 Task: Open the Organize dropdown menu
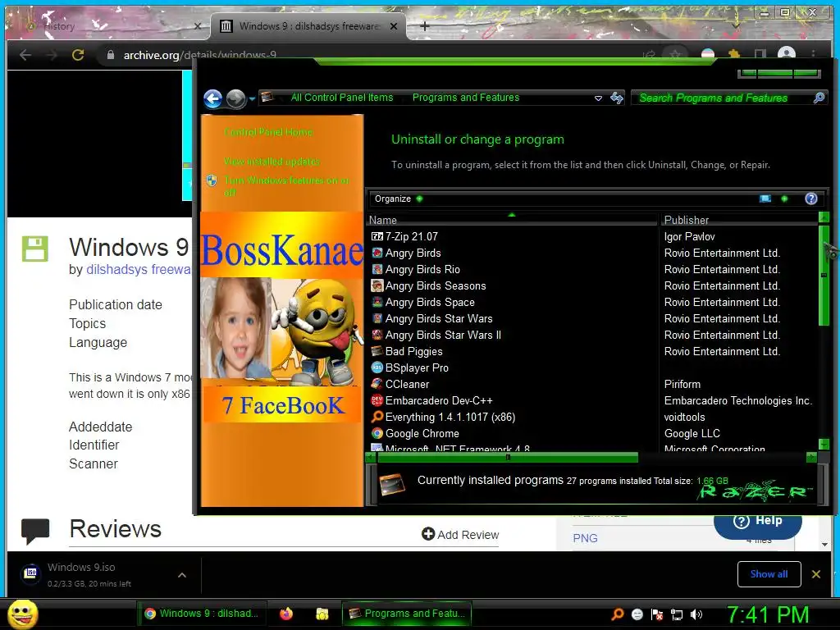pos(399,199)
